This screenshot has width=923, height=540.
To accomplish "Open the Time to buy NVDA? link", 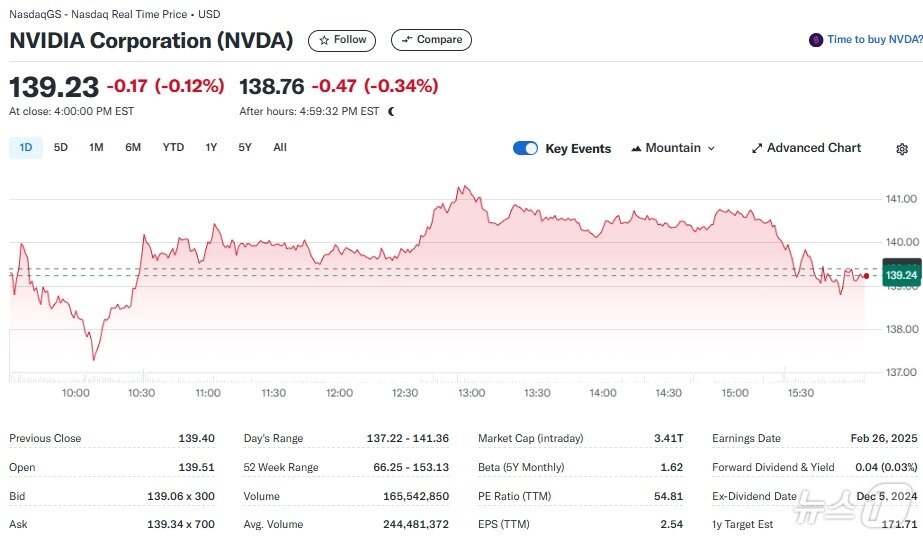I will [874, 40].
